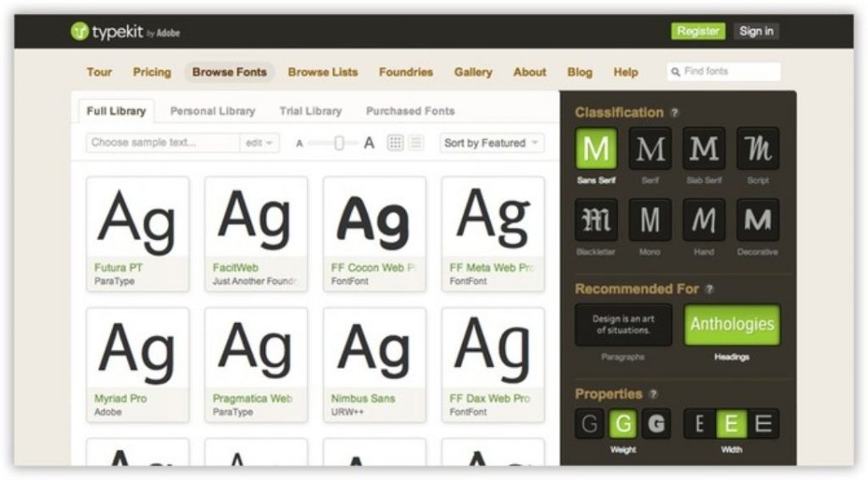This screenshot has height=480, width=868.
Task: Click the Pragmatica Web name link
Action: coord(253,399)
